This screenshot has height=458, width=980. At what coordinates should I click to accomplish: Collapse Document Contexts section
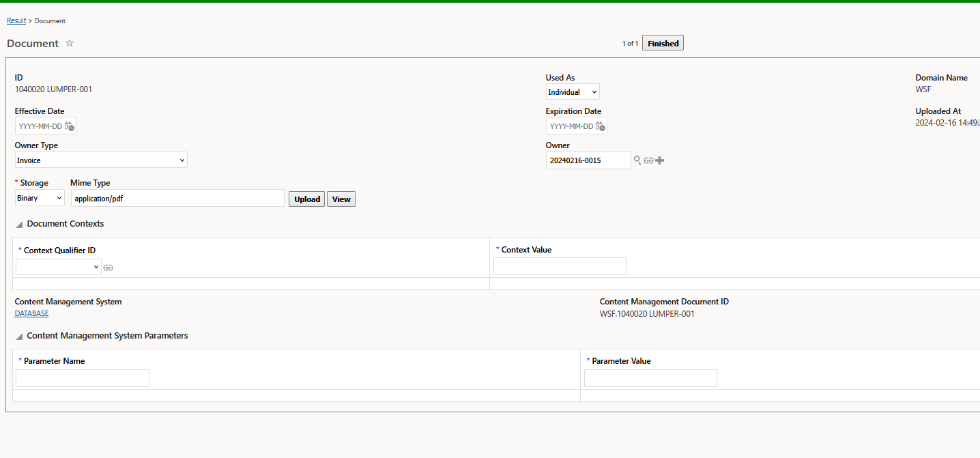click(x=20, y=224)
